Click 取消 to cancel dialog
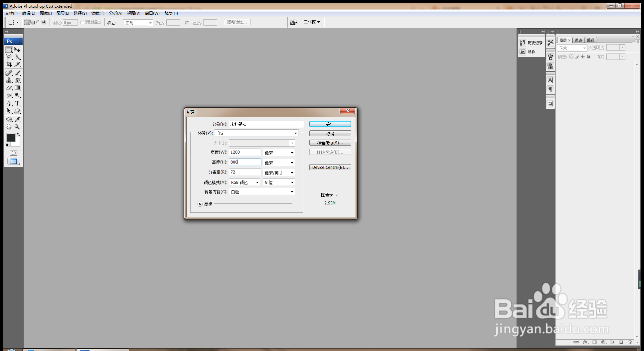The image size is (644, 351). 330,133
